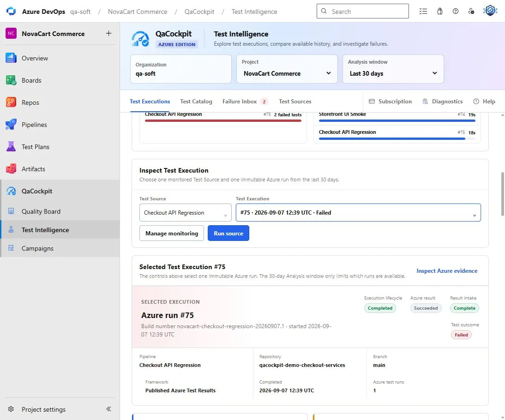Click the Subscription card icon

372,102
